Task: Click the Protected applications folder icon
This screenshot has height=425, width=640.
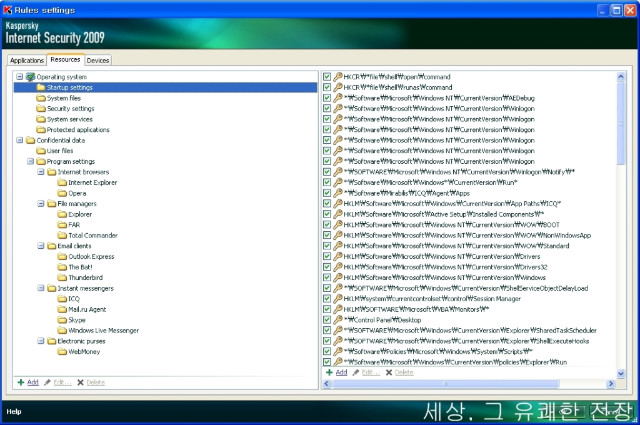Action: (x=41, y=130)
